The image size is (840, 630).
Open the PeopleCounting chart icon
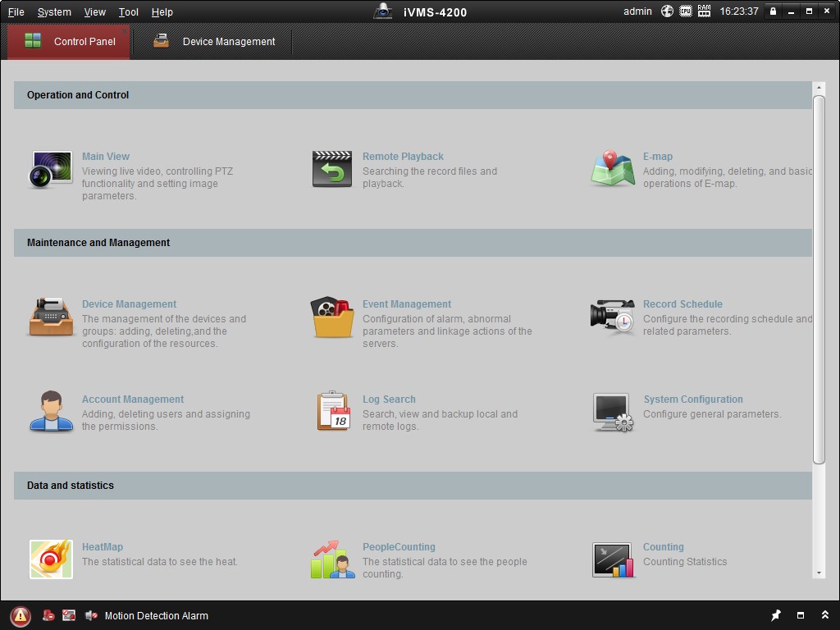point(333,559)
